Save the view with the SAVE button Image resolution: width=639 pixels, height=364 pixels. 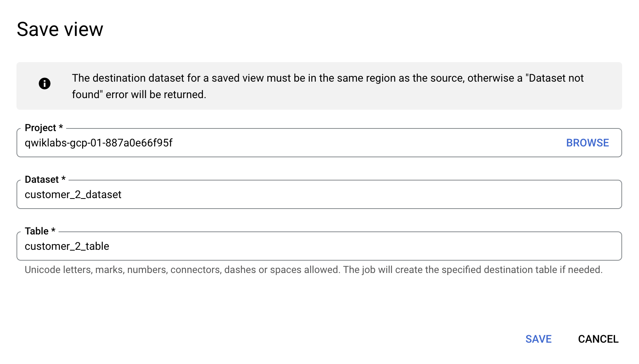point(538,339)
